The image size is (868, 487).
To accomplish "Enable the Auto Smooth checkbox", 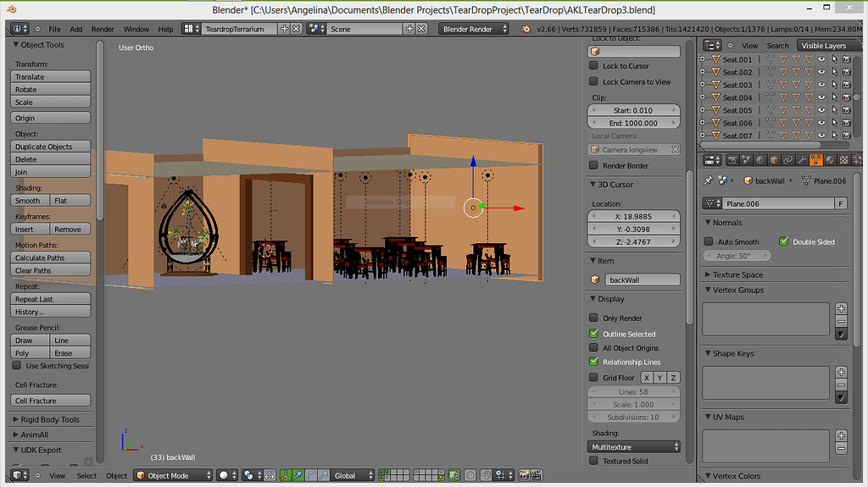I will pyautogui.click(x=709, y=241).
